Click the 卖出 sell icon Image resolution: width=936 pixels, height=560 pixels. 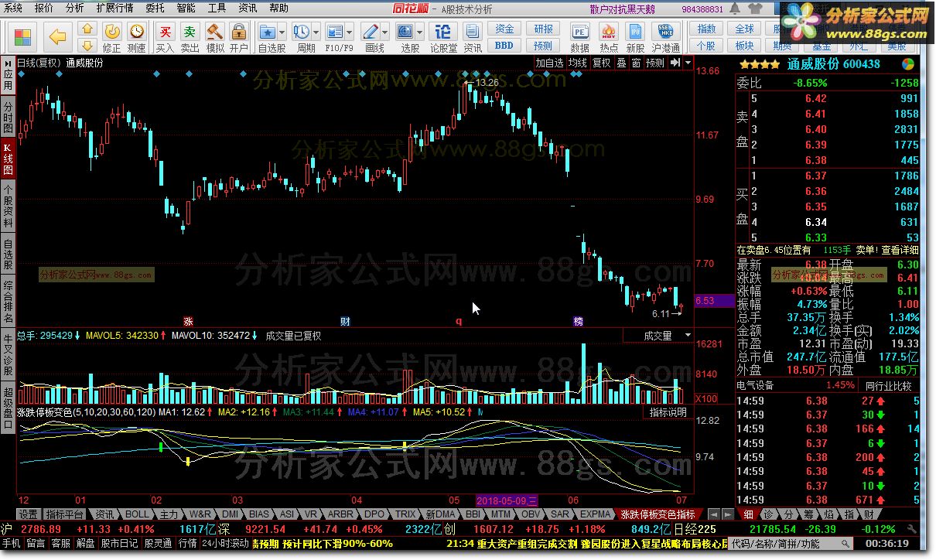(190, 31)
